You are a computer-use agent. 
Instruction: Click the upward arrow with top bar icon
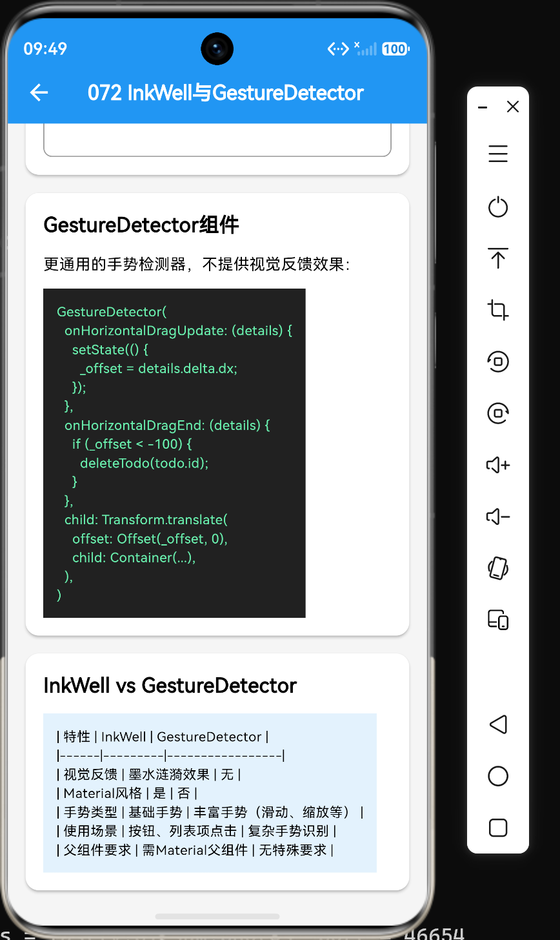498,258
